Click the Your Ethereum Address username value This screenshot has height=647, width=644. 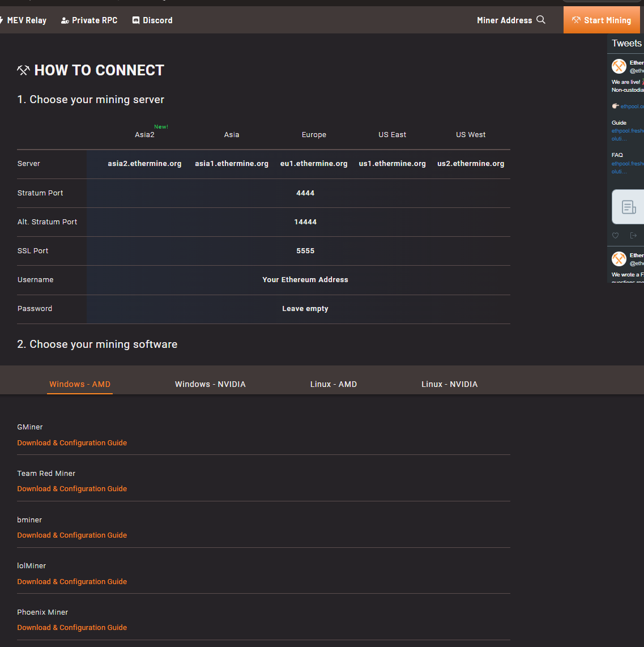(x=305, y=280)
